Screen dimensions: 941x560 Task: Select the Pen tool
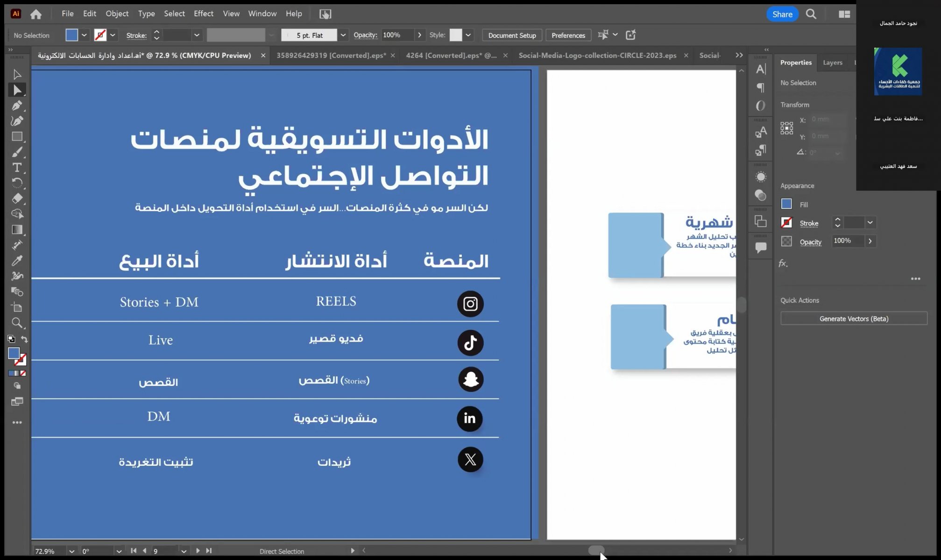17,105
